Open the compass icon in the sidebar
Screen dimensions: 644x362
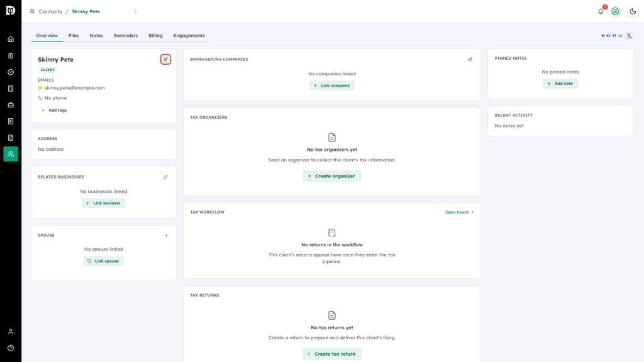click(x=11, y=72)
